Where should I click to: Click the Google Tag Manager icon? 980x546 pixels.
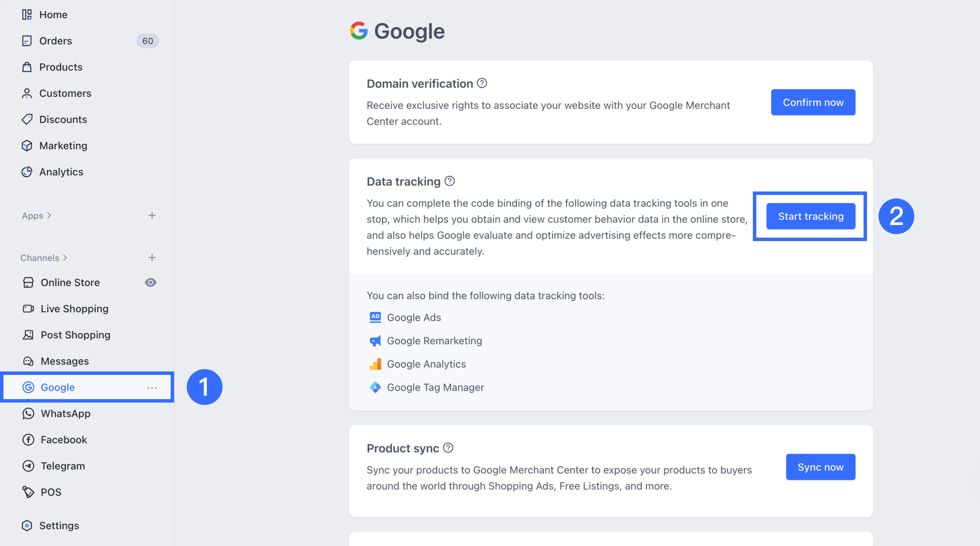375,387
